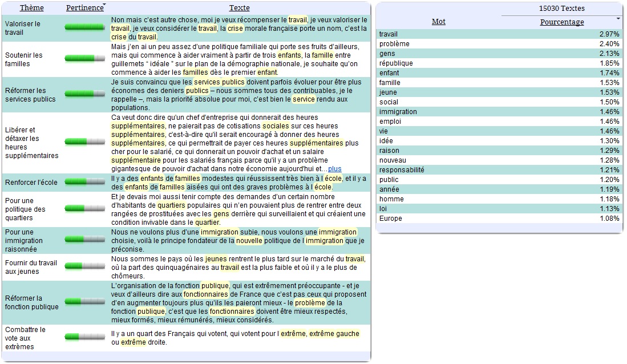Select theme 'Libérer et détaxer les heures supplémentaires'

tap(31, 143)
